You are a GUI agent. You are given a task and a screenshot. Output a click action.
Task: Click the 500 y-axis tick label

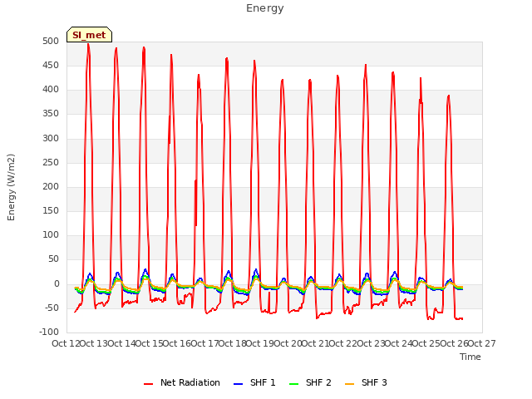[x=51, y=41]
